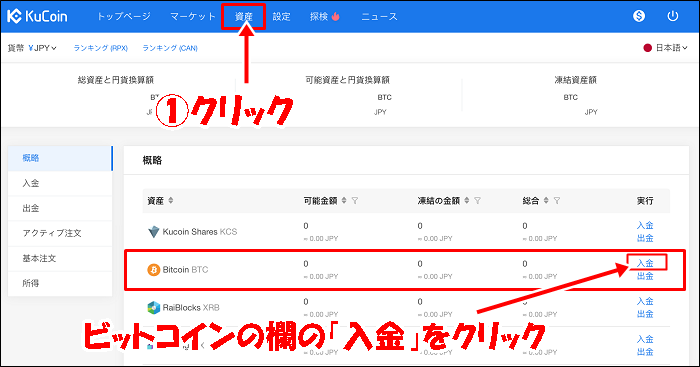Click 入金 in the Kucoin Shares row

tap(645, 225)
